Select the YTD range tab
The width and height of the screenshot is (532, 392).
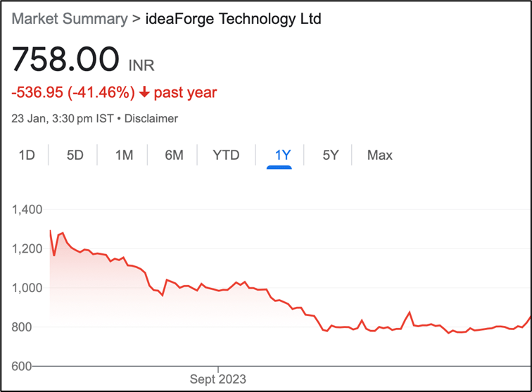pos(226,155)
